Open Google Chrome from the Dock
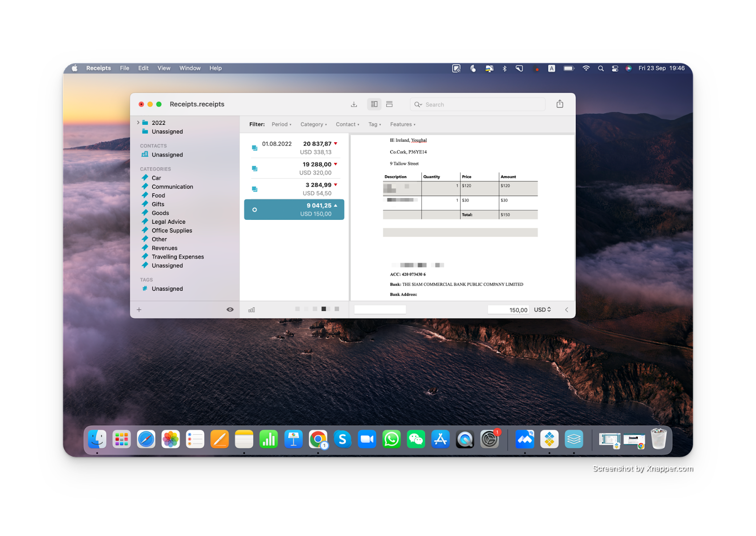This screenshot has height=536, width=756. (x=318, y=440)
